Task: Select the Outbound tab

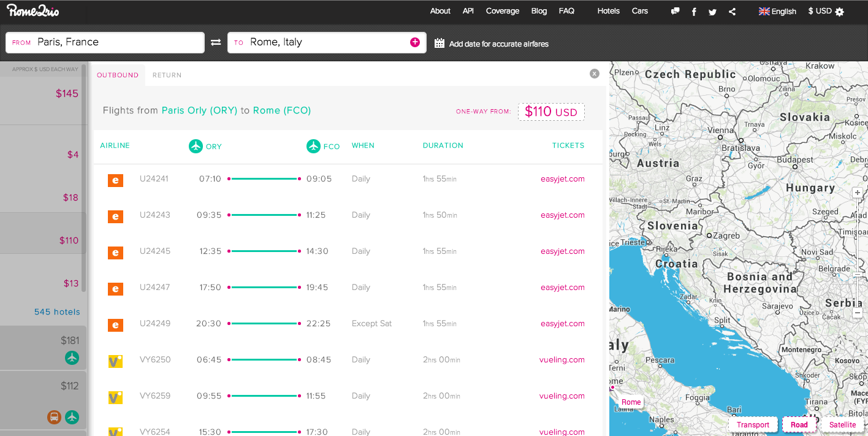Action: [x=118, y=75]
